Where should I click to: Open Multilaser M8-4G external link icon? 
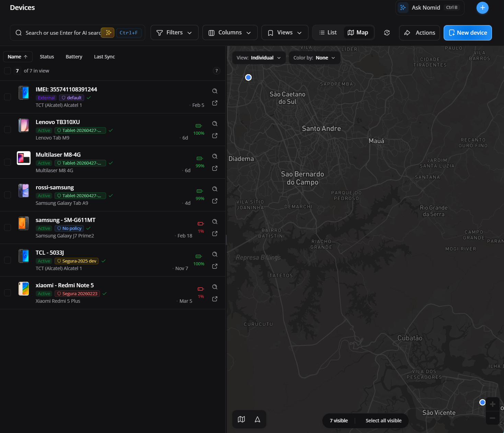point(215,168)
